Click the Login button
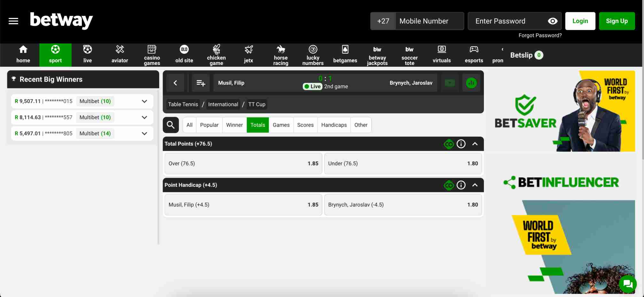This screenshot has width=644, height=297. pos(580,21)
